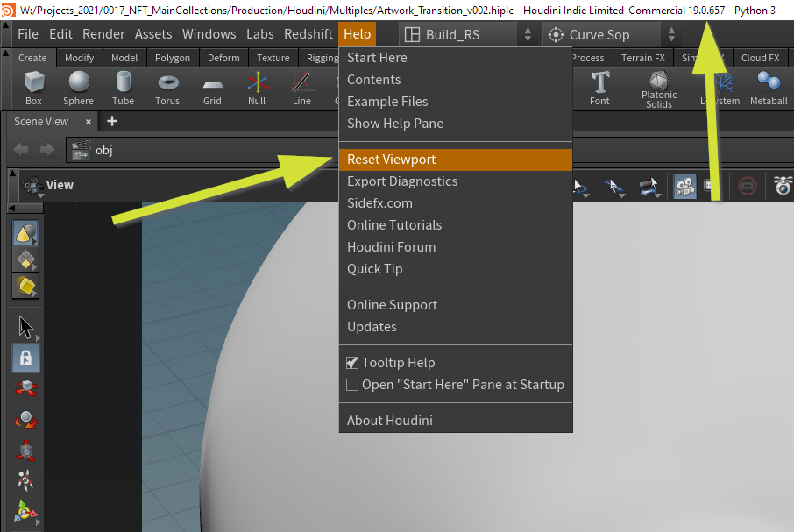
Task: Open the Labs menu
Action: 260,34
